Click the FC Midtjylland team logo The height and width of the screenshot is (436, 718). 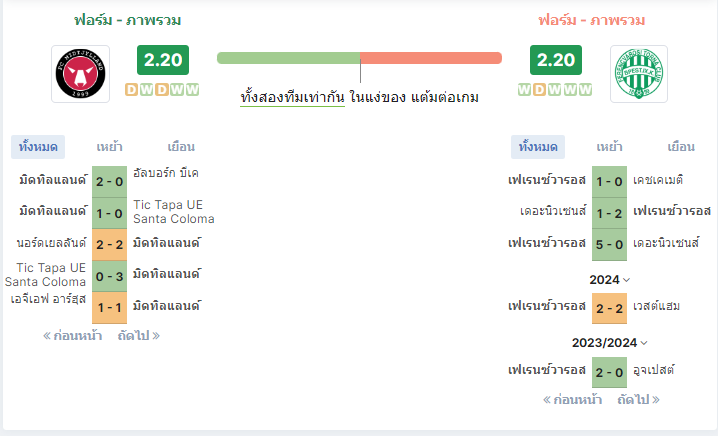81,74
